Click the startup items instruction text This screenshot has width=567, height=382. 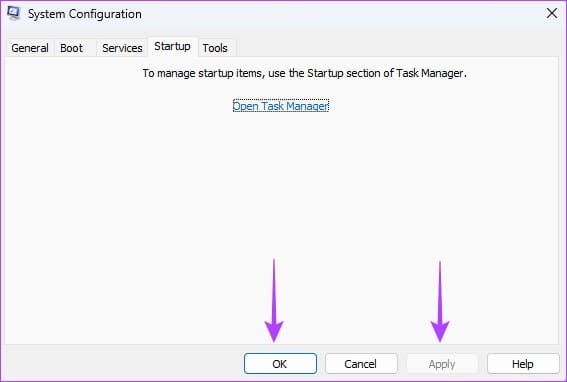(x=304, y=73)
